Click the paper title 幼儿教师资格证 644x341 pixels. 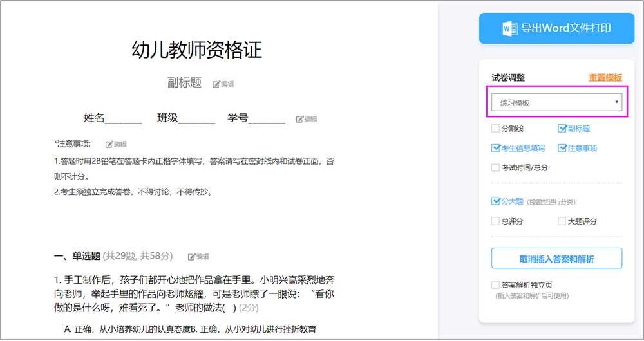click(x=196, y=50)
